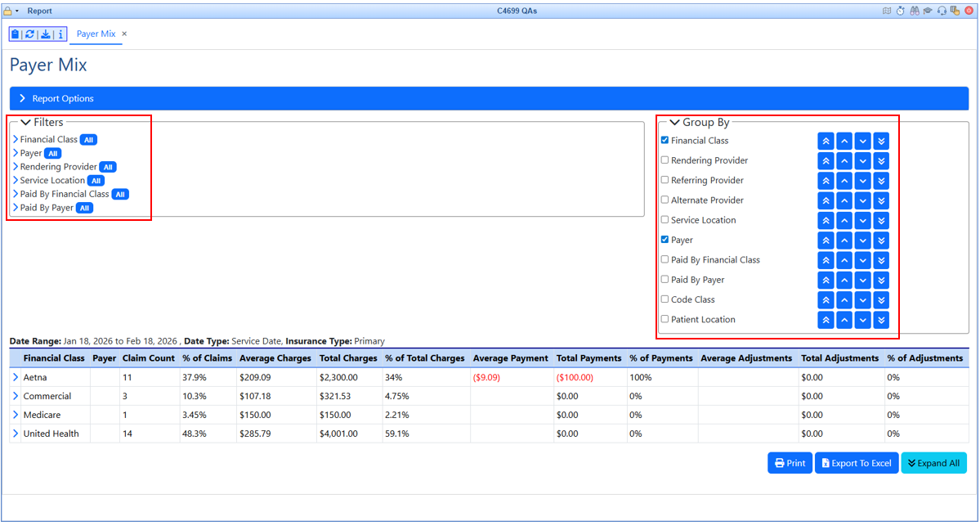
Task: Check the Alternate Provider group-by checkbox
Action: (665, 200)
